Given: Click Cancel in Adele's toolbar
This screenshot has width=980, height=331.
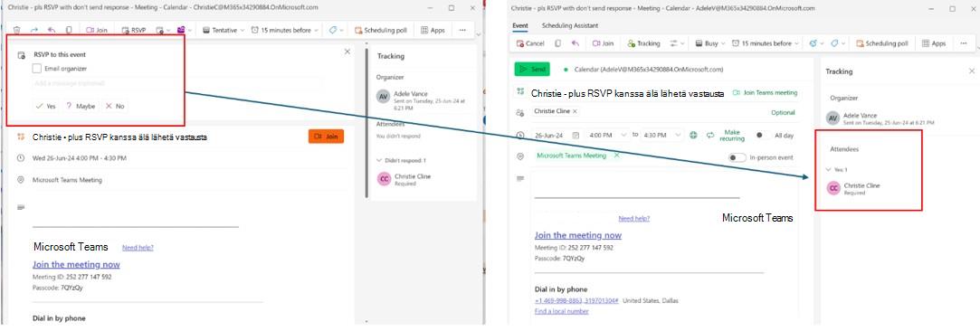Looking at the screenshot, I should 530,43.
